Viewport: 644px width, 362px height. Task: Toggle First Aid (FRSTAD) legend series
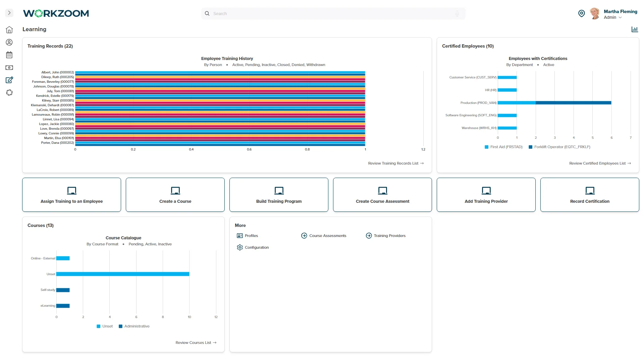click(503, 147)
